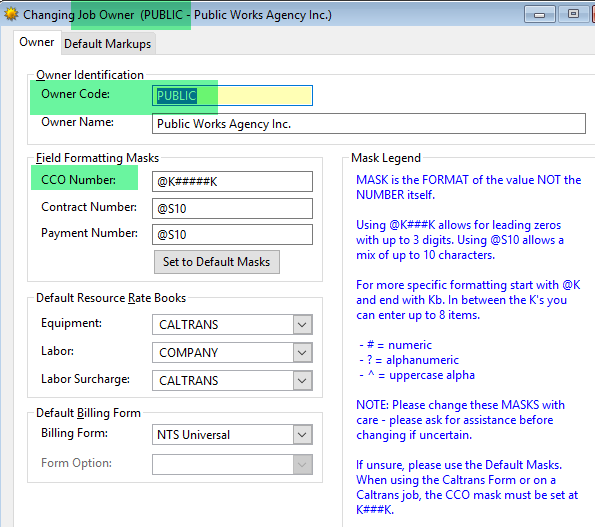Expand the Labor Surcharge dropdown arrow
This screenshot has height=527, width=595.
[302, 381]
